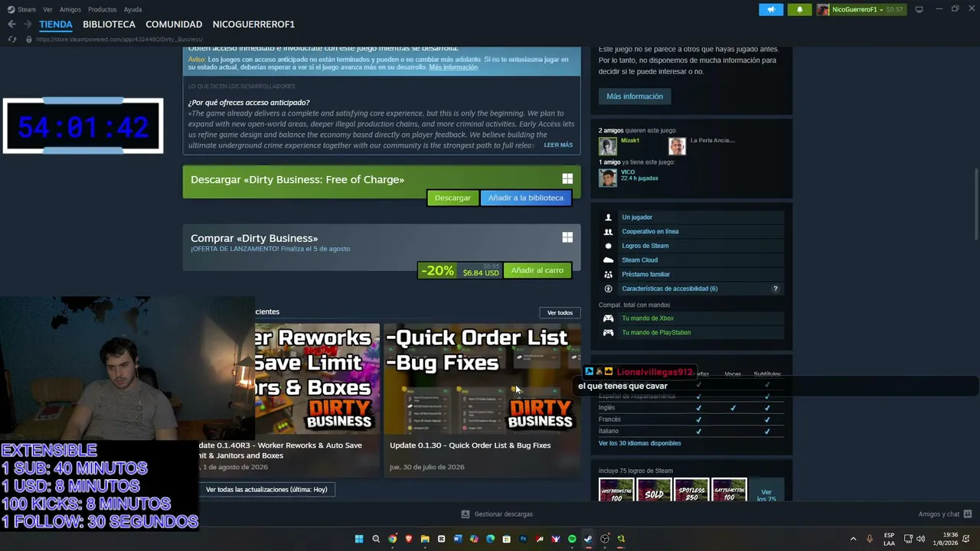This screenshot has height=551, width=980.
Task: Switch to the COMUNIDAD tab
Action: click(174, 24)
